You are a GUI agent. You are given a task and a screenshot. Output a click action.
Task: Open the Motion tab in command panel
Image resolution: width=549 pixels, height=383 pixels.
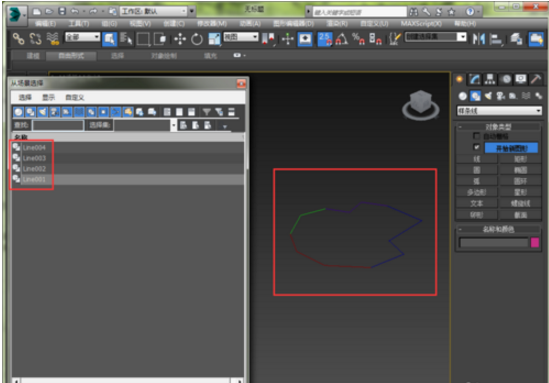point(506,79)
